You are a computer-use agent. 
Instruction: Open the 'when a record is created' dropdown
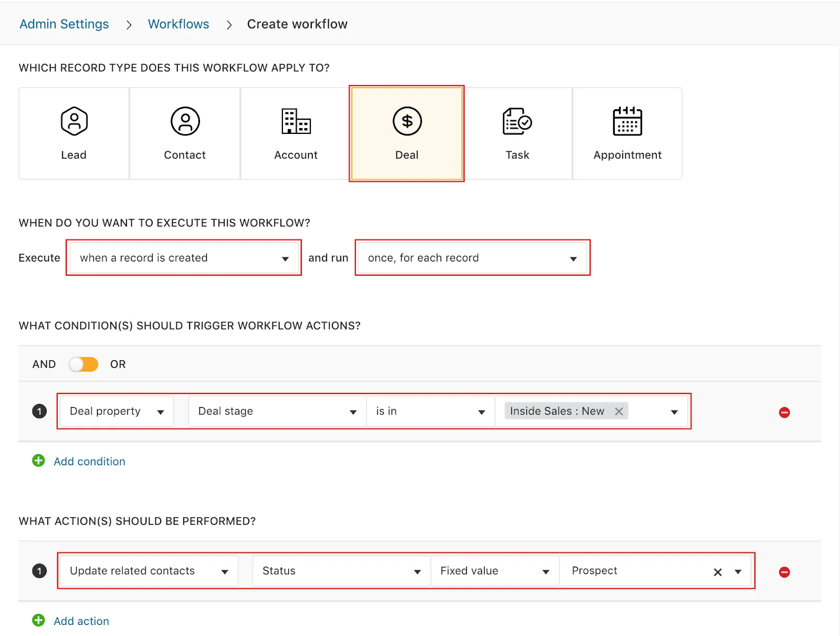pyautogui.click(x=184, y=257)
